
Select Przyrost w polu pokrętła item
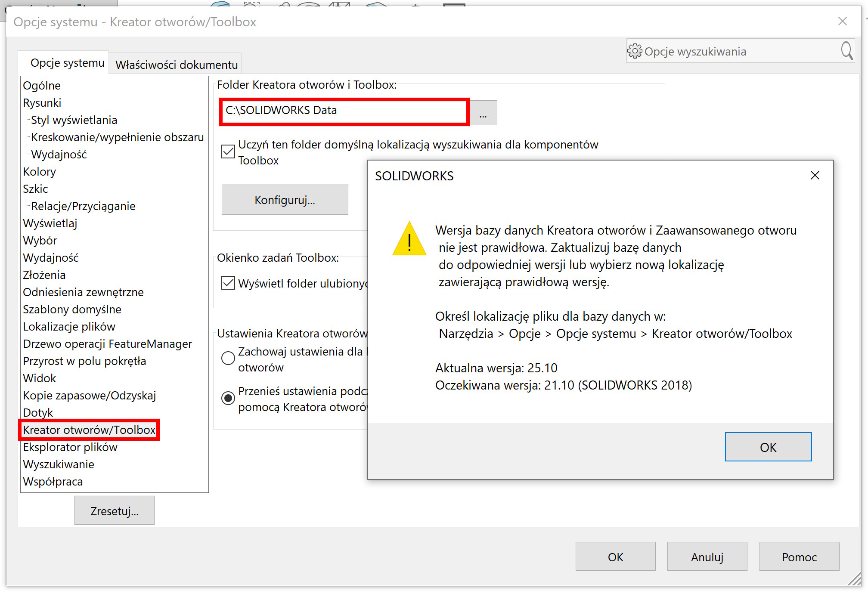point(85,361)
